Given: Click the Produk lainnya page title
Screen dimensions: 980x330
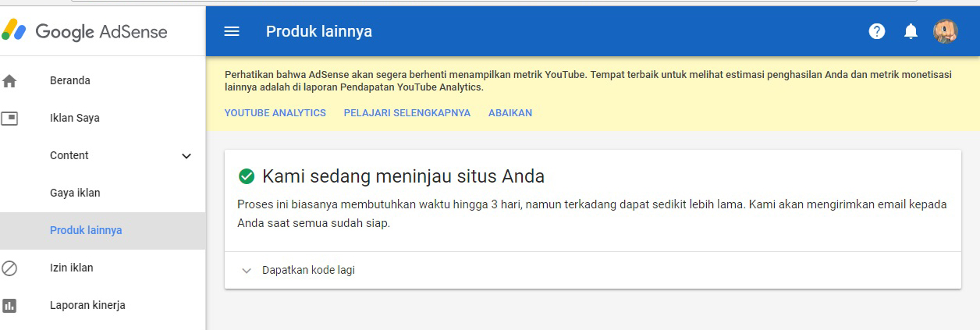Looking at the screenshot, I should click(x=319, y=31).
